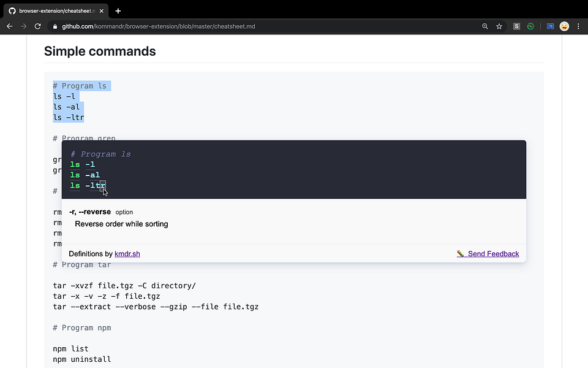Click the highlighted '# Program ls' line on the page
The height and width of the screenshot is (368, 588).
[80, 86]
